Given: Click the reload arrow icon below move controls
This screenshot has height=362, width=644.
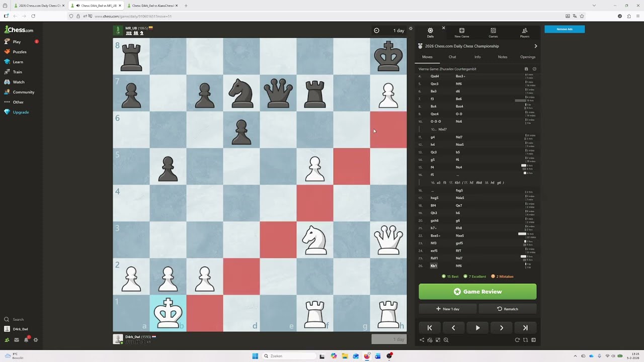Looking at the screenshot, I should [517, 340].
